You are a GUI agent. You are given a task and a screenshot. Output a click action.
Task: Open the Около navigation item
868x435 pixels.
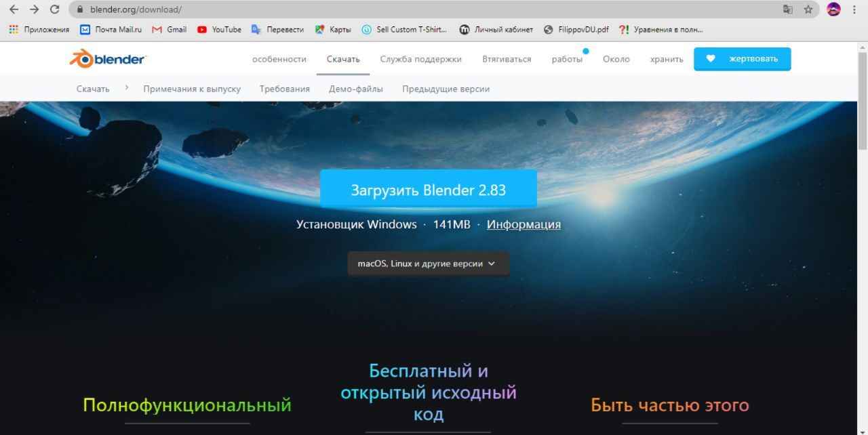616,59
